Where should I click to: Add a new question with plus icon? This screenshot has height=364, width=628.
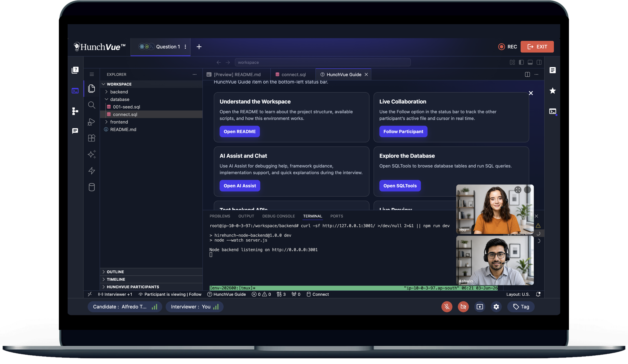[x=199, y=47]
